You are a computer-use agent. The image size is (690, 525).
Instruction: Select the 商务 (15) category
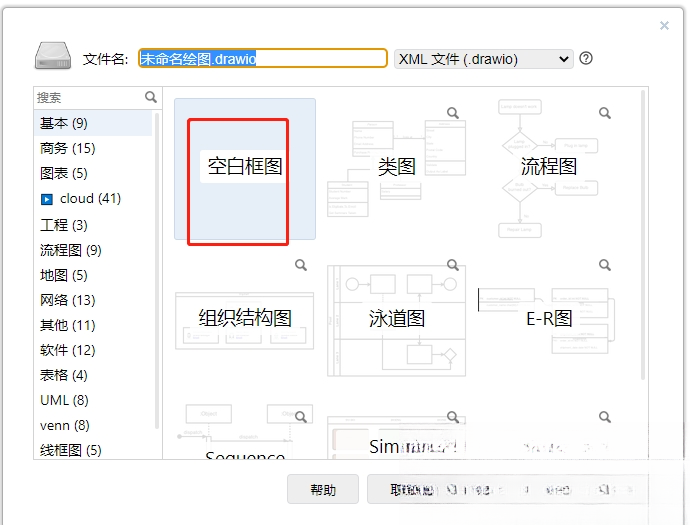68,148
